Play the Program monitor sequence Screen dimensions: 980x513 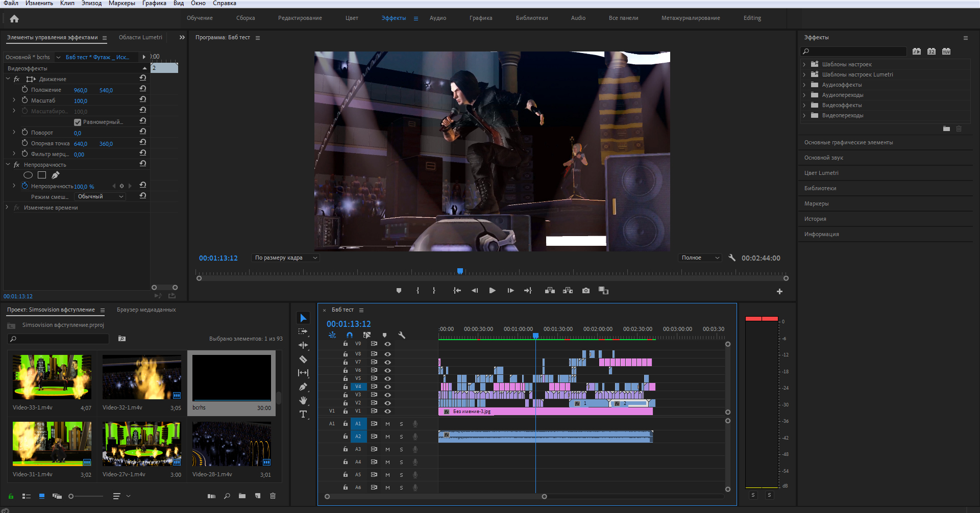492,291
